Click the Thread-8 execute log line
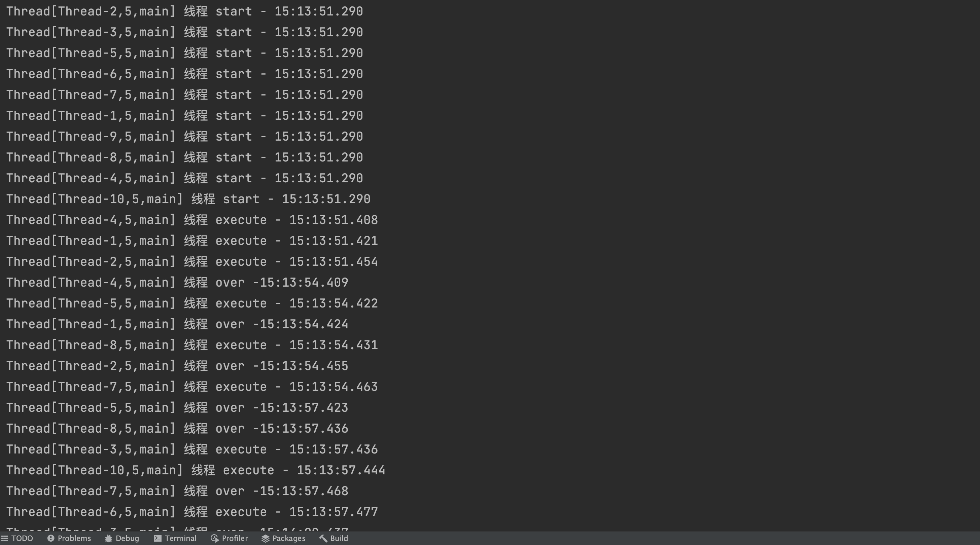Screen dimensions: 980x545 [x=192, y=345]
